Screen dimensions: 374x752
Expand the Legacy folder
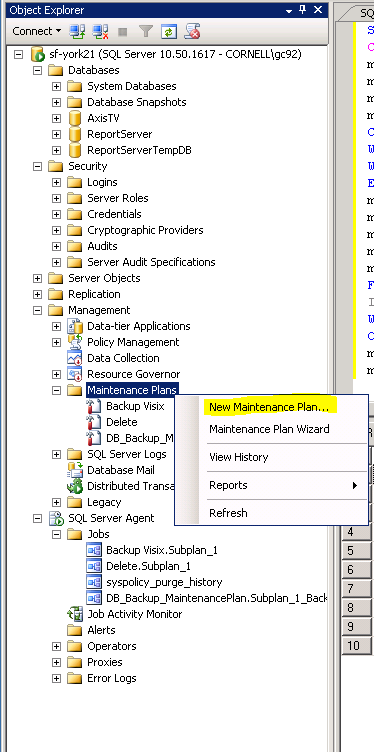(57, 502)
